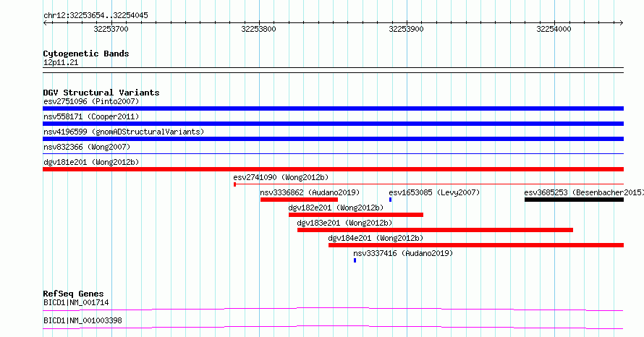Image resolution: width=644 pixels, height=337 pixels.
Task: Click the left arrow on the ruler
Action: click(46, 23)
